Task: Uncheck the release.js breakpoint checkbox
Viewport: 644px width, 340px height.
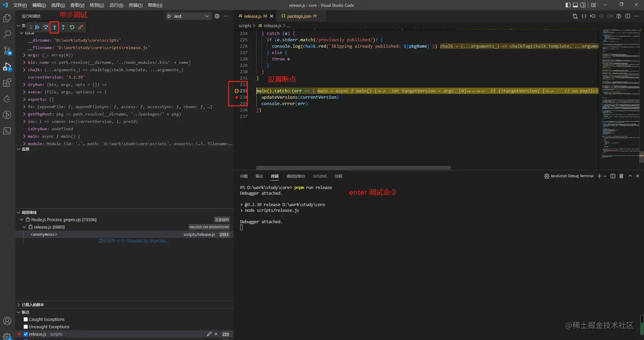Action: (26, 334)
